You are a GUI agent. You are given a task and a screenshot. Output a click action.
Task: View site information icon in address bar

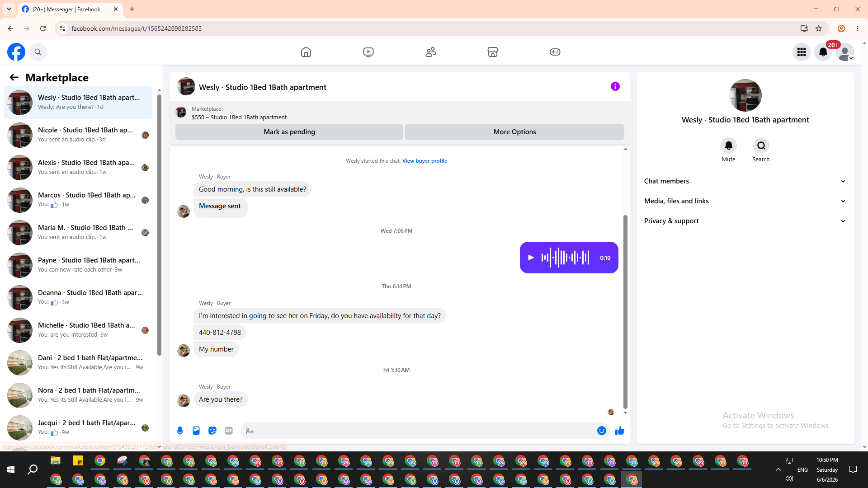click(62, 28)
